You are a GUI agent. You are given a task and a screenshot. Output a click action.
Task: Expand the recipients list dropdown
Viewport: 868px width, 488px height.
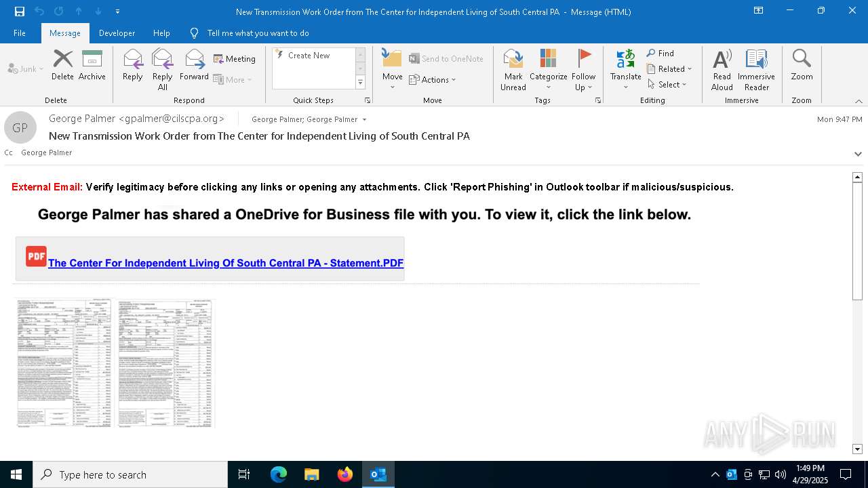click(364, 119)
